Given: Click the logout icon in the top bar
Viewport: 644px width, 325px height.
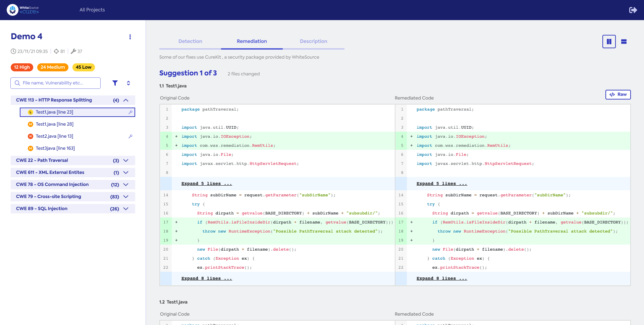Looking at the screenshot, I should tap(633, 10).
